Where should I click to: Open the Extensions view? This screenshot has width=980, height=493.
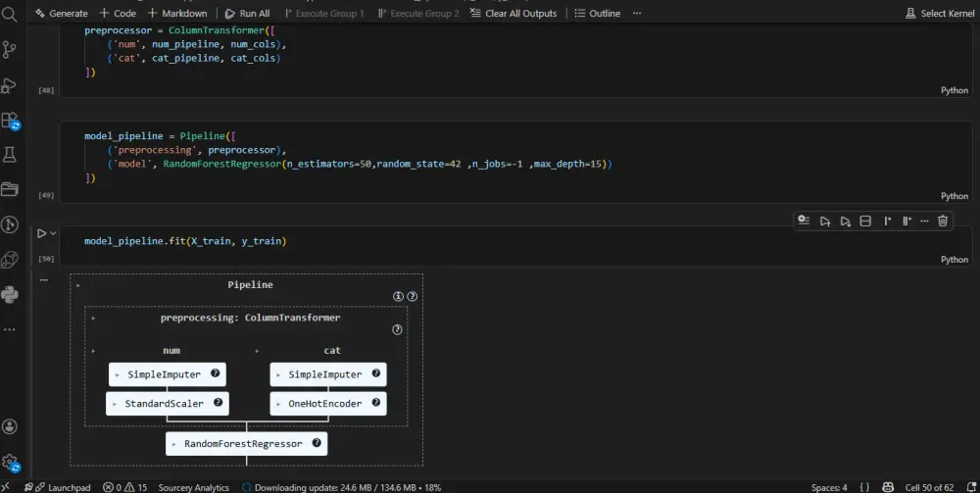click(x=11, y=121)
